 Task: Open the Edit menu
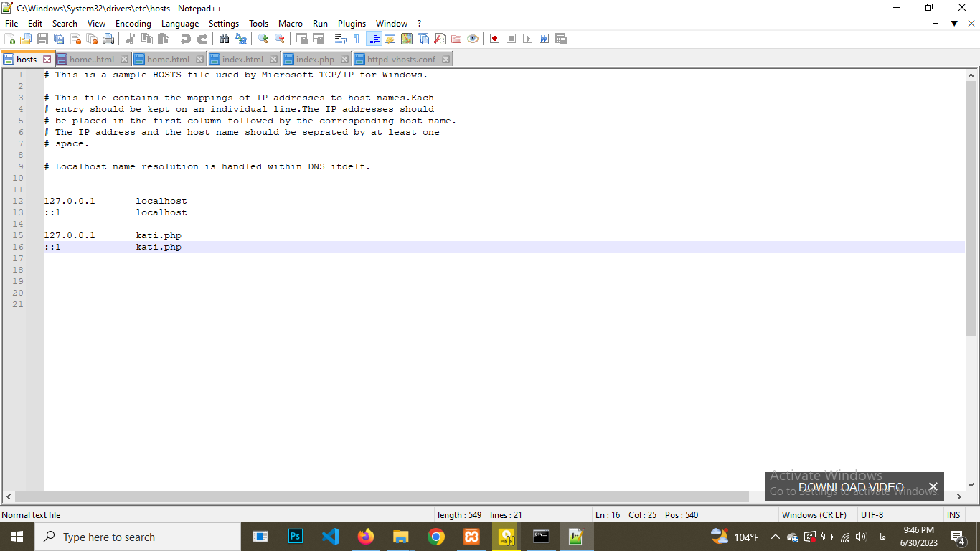click(35, 24)
